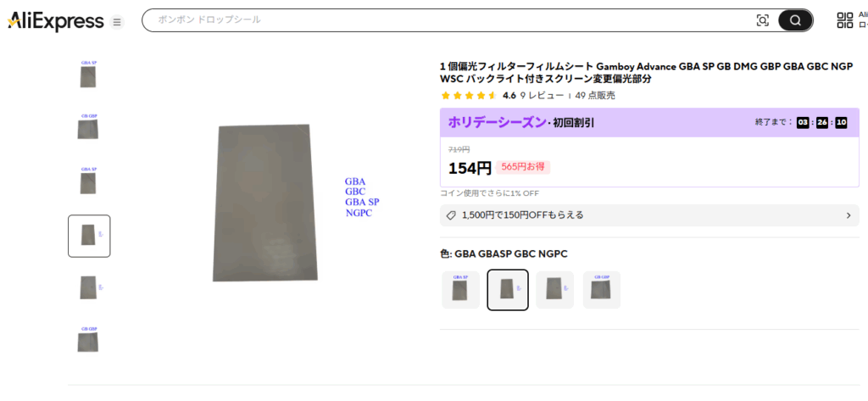Select the GB GBP color variant swatch
The width and height of the screenshot is (868, 401).
coord(602,290)
